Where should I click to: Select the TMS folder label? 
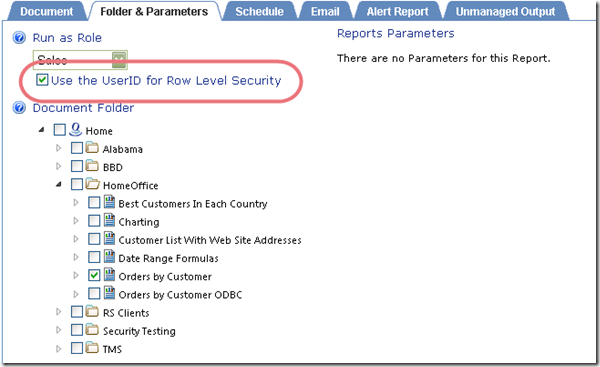112,349
